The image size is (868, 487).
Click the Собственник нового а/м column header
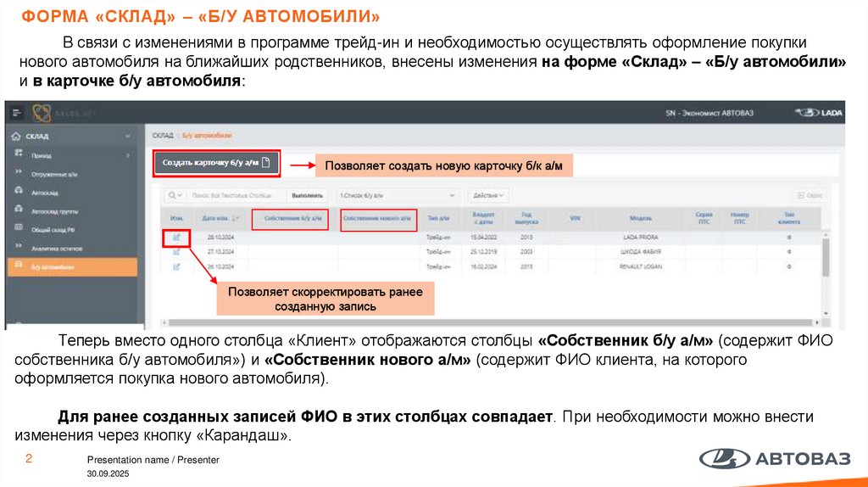point(377,218)
